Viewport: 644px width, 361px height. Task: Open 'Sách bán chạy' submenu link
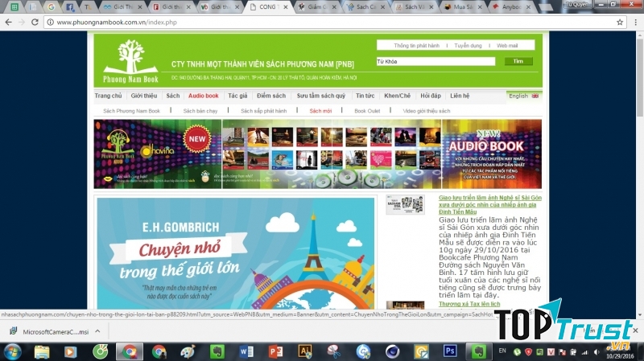(200, 111)
